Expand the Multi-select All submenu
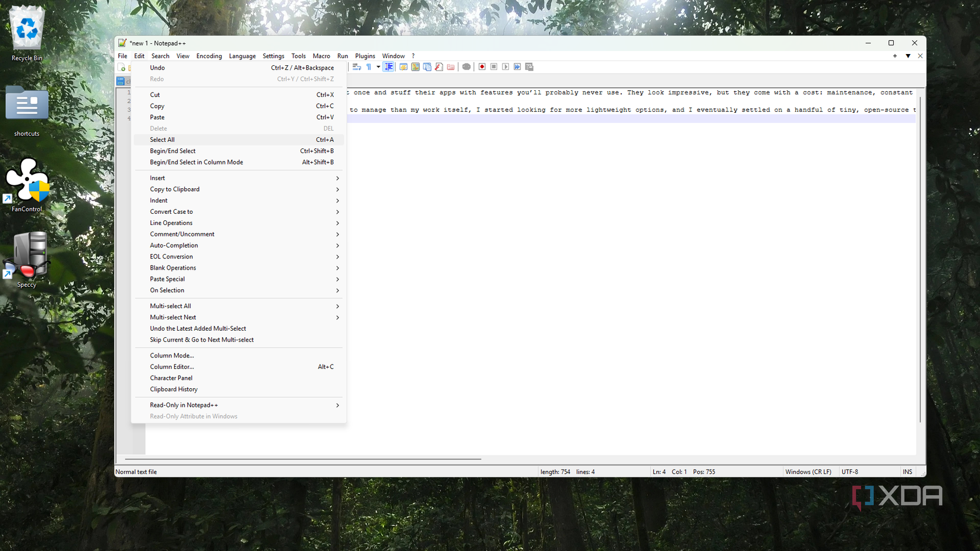Image resolution: width=980 pixels, height=551 pixels. [239, 306]
